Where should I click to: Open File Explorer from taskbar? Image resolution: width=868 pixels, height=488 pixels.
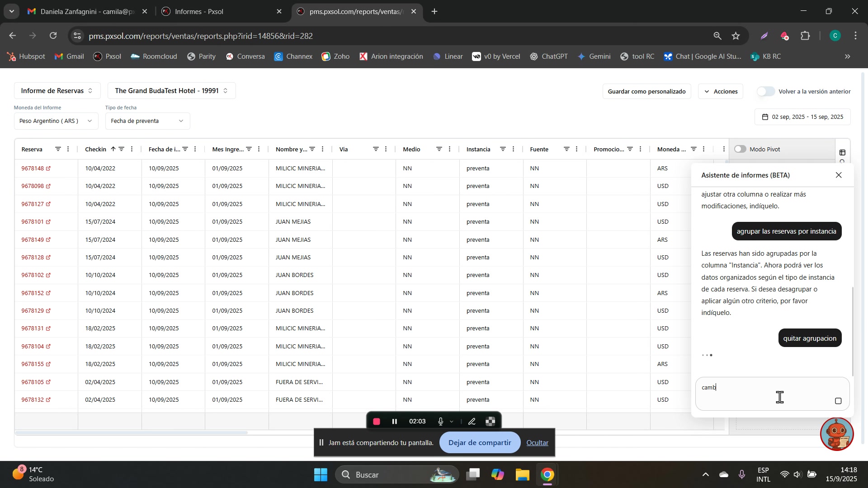click(522, 475)
